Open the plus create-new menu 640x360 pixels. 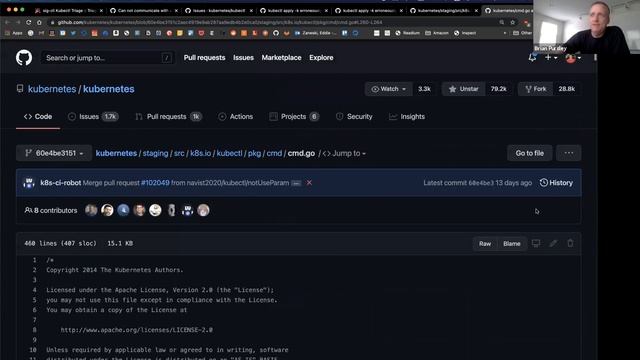(551, 58)
